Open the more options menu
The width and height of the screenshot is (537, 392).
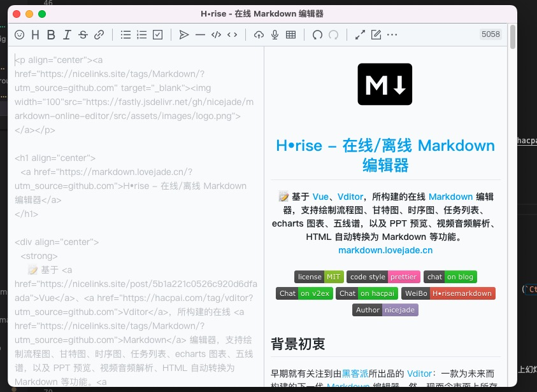pos(391,35)
